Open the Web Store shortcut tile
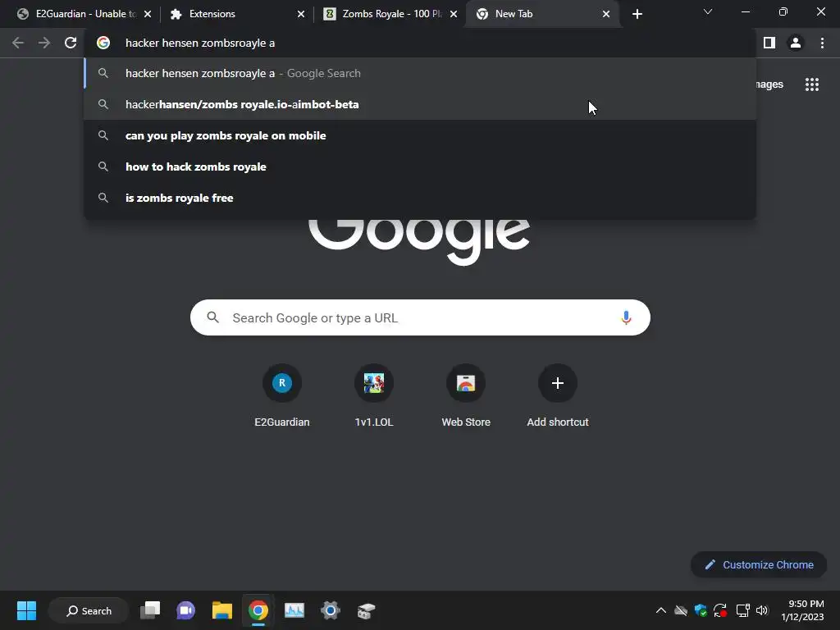This screenshot has width=840, height=630. (x=466, y=395)
